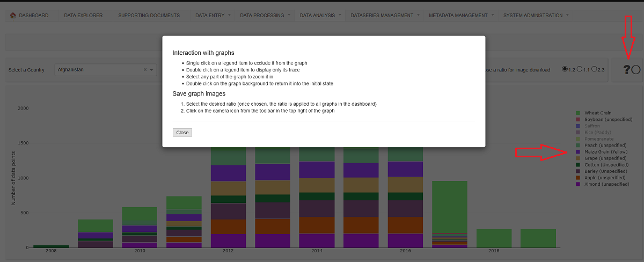Click the Dashboard home icon

click(13, 15)
